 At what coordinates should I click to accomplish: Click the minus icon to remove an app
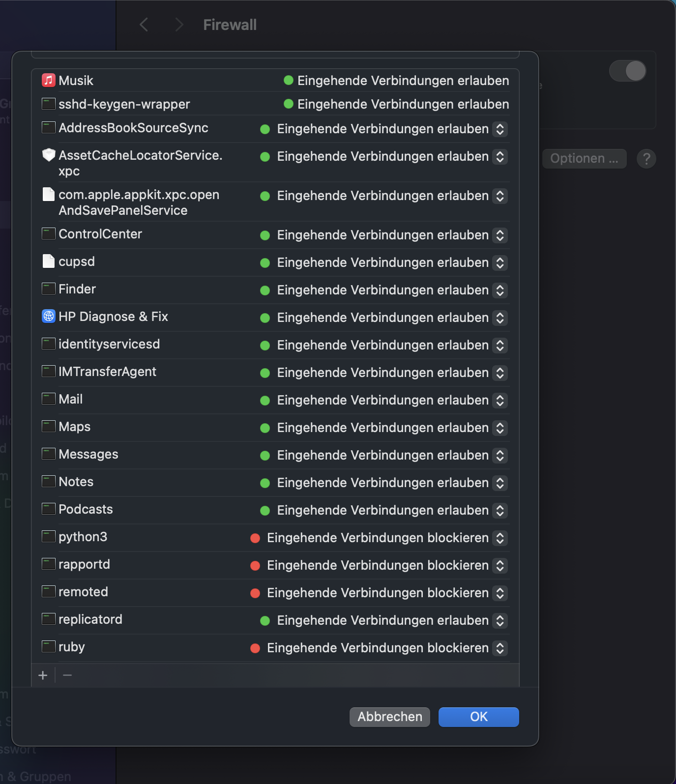click(x=68, y=675)
